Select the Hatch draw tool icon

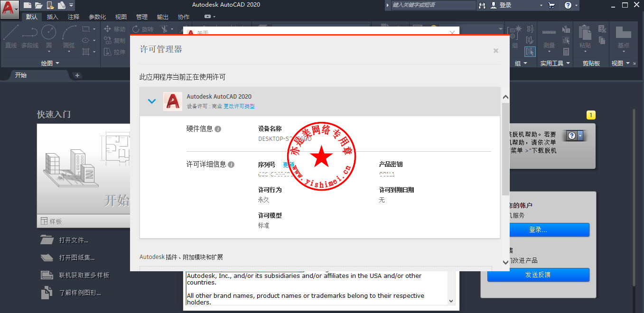click(x=85, y=52)
